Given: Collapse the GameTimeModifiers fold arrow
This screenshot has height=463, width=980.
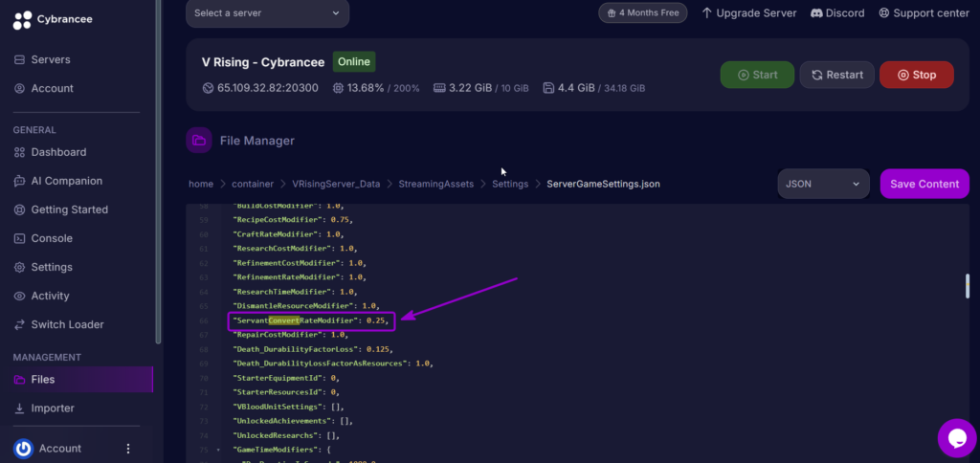Looking at the screenshot, I should 218,450.
